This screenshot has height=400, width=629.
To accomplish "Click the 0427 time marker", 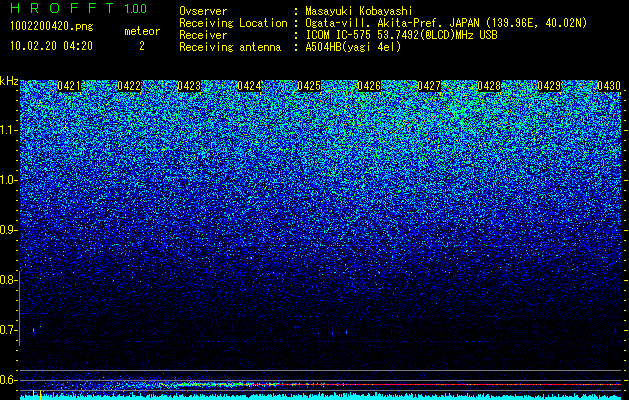I will [429, 86].
